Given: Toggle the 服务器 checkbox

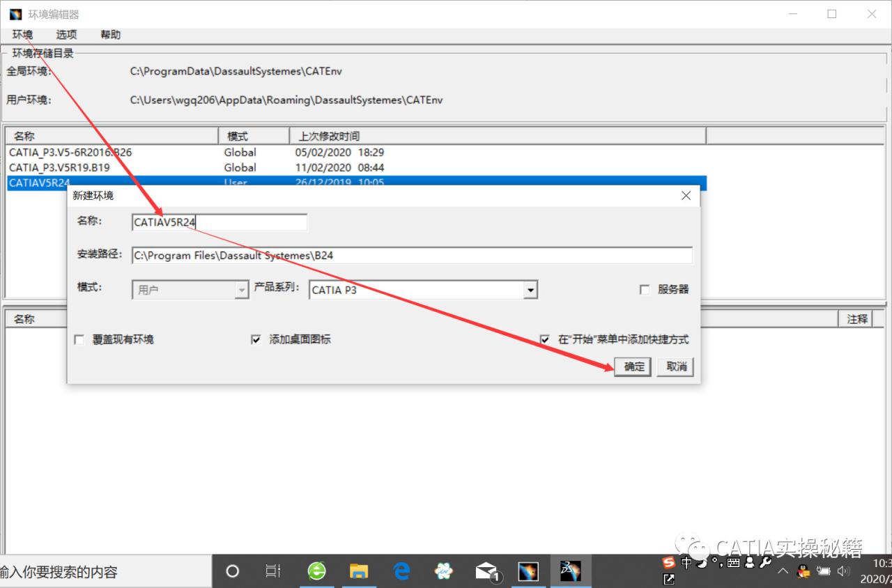Looking at the screenshot, I should point(645,290).
